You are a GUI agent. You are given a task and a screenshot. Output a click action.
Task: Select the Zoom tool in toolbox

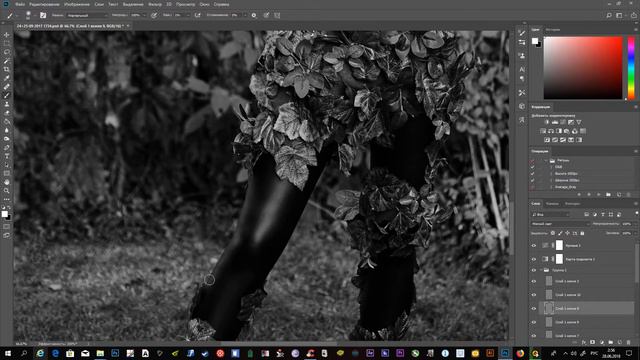[7, 191]
